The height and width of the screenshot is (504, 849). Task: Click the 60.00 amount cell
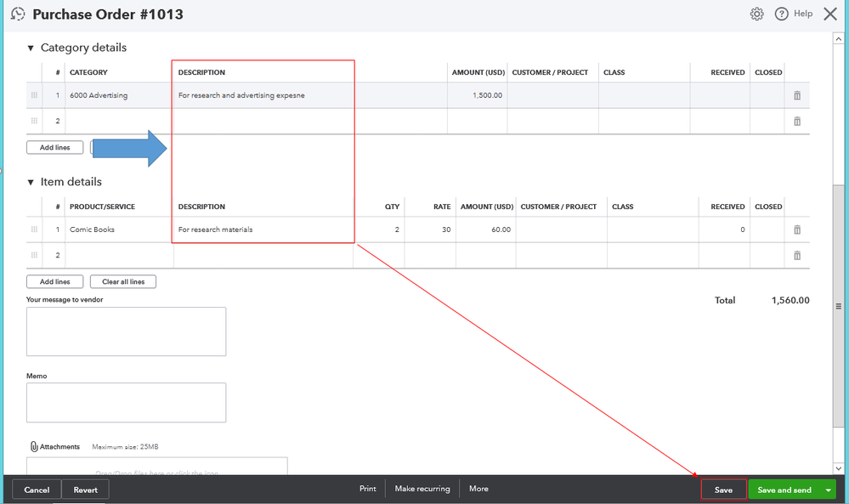pyautogui.click(x=485, y=229)
